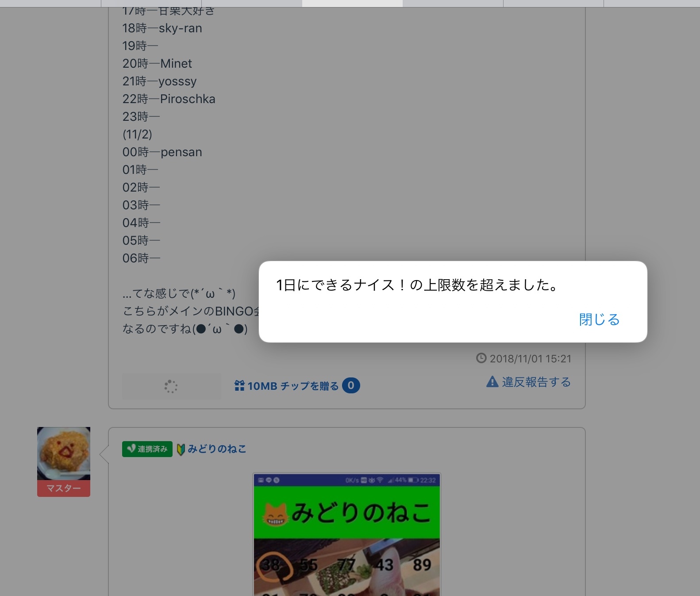This screenshot has height=596, width=700.
Task: Select the empty slot line 06時―
Action: click(141, 258)
